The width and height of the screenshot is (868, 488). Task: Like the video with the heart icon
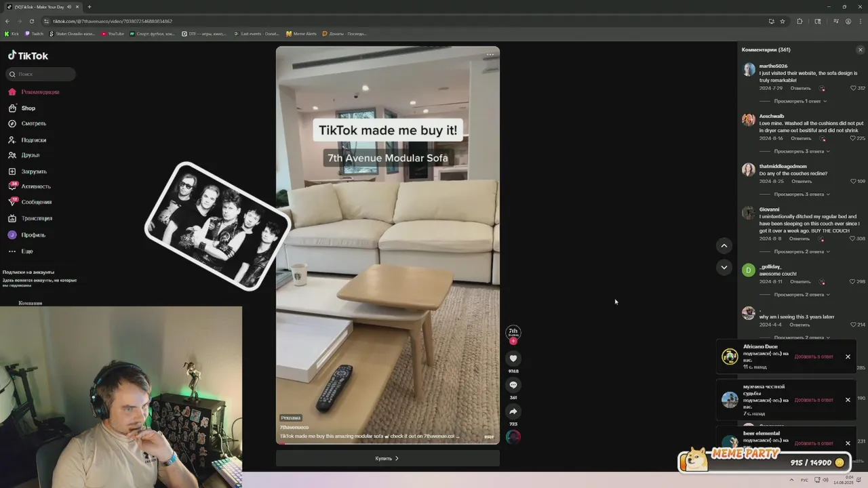[513, 358]
